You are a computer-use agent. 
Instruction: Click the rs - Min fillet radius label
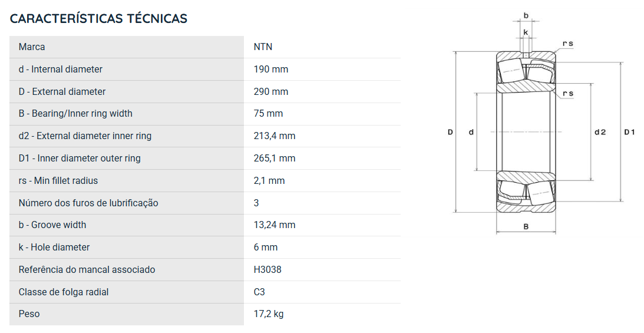58,181
